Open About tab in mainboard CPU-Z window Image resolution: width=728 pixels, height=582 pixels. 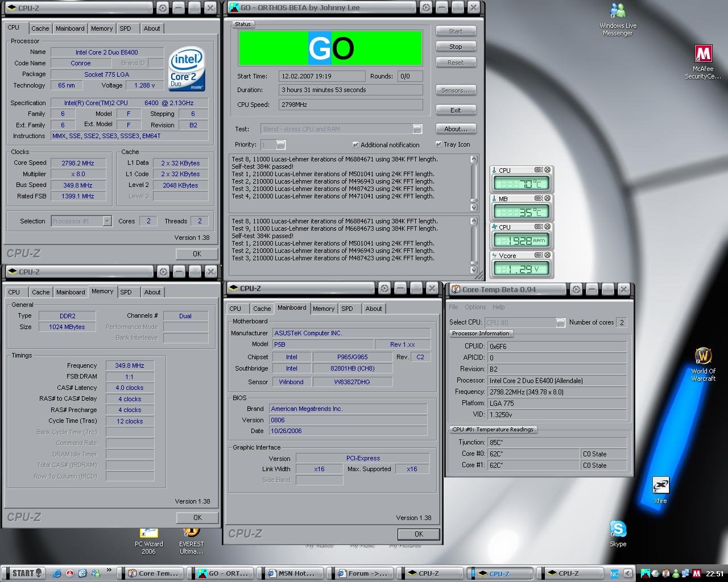[374, 309]
